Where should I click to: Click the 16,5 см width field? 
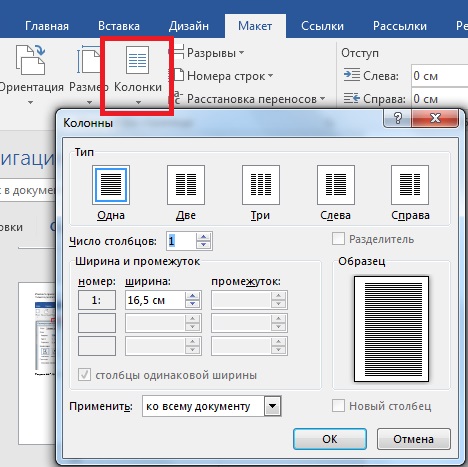click(x=155, y=300)
